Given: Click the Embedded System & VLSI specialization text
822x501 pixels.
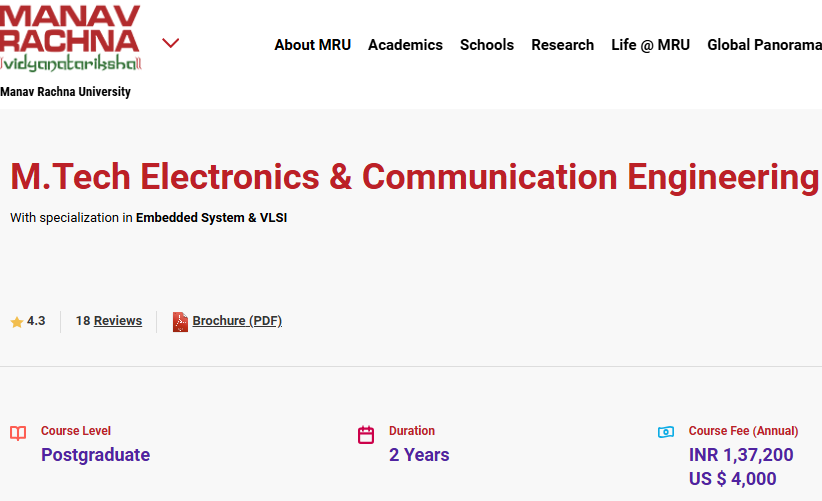Looking at the screenshot, I should coord(211,218).
